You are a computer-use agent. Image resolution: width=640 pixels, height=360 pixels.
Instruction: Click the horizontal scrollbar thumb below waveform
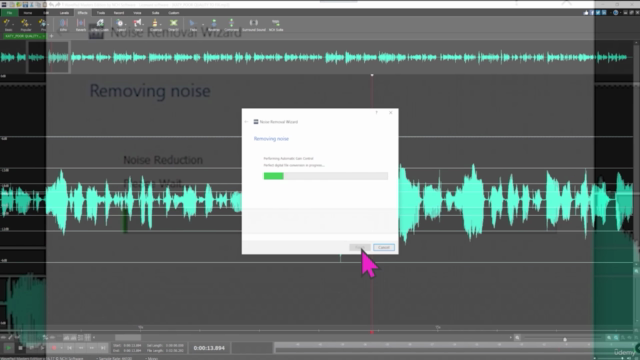click(x=128, y=338)
